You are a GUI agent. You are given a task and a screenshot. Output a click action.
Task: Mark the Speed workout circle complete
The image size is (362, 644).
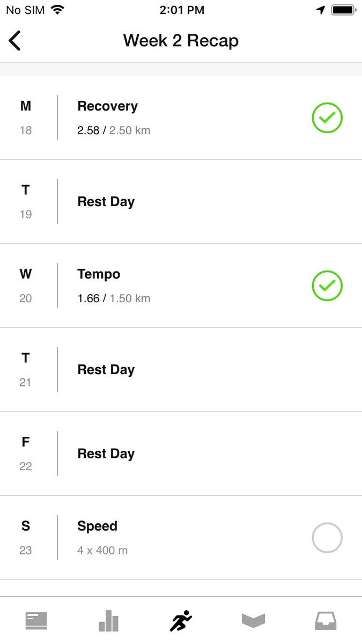[x=327, y=538]
